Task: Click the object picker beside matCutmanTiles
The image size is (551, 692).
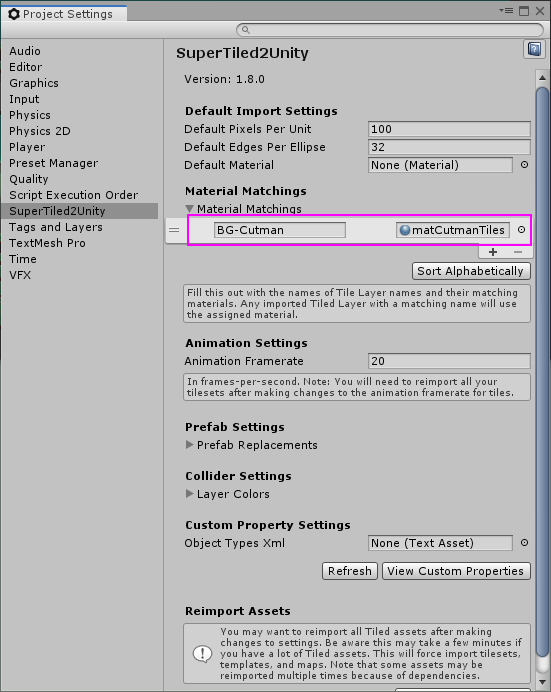Action: click(521, 230)
